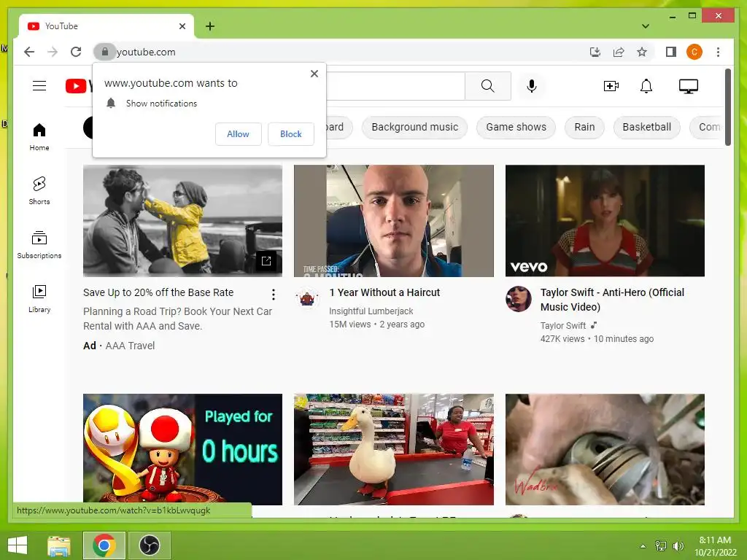This screenshot has height=560, width=747.
Task: Click AAA Travel advertiser name
Action: click(x=130, y=346)
